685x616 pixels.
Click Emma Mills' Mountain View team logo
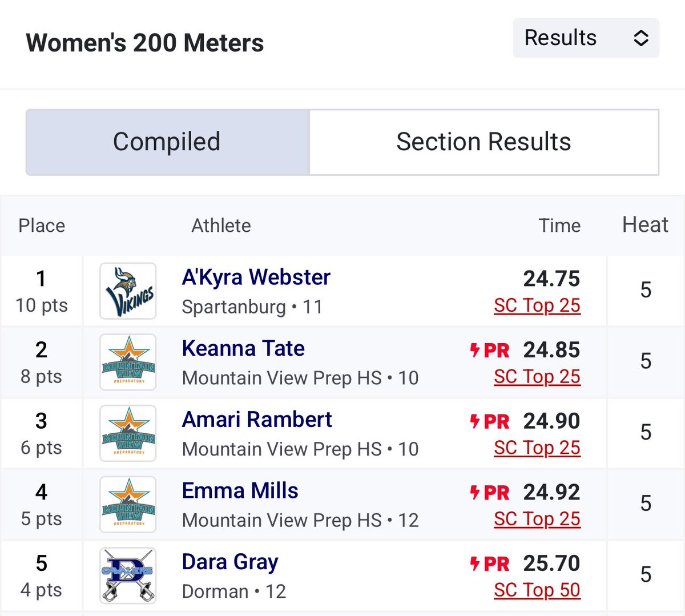pyautogui.click(x=128, y=504)
